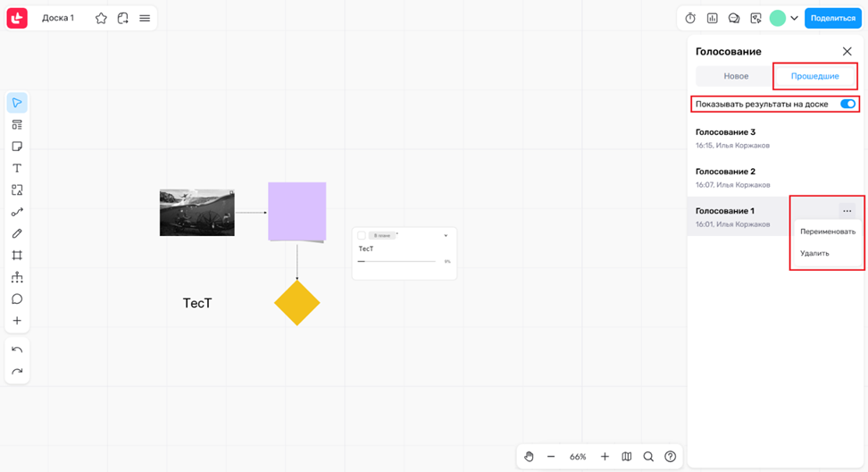Open the hamburger main menu
This screenshot has width=868, height=472.
[x=145, y=18]
